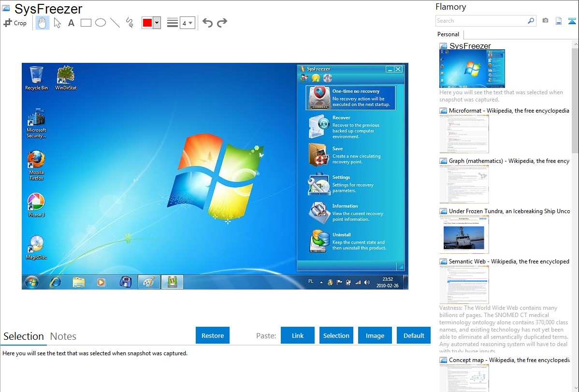Viewport: 579px width, 392px height.
Task: Click the Paste Selection button
Action: point(336,335)
